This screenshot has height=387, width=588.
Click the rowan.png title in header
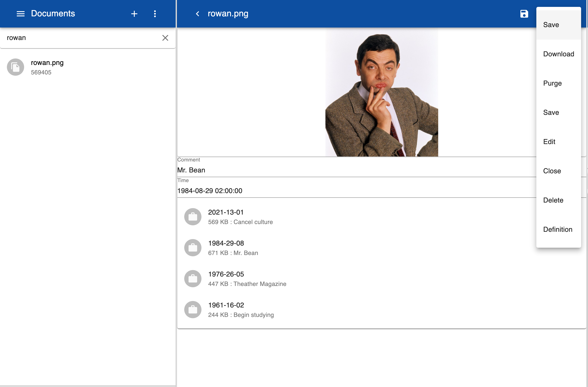click(228, 14)
